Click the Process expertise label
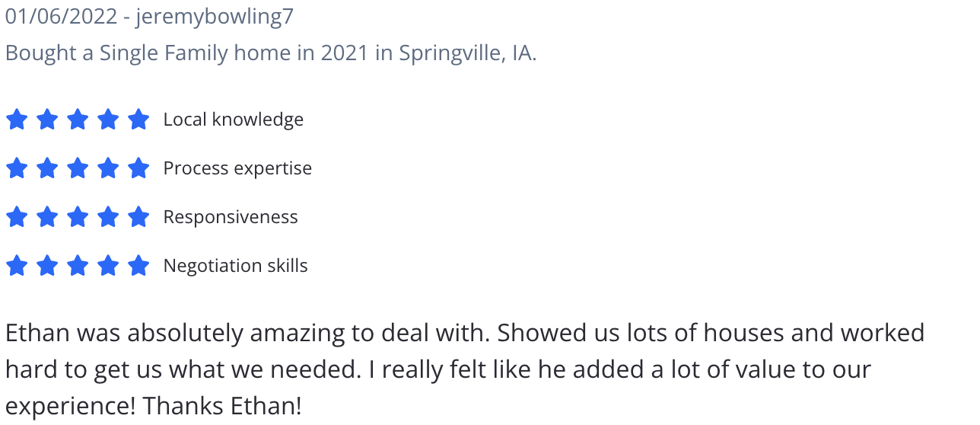This screenshot has height=425, width=980. pos(237,168)
